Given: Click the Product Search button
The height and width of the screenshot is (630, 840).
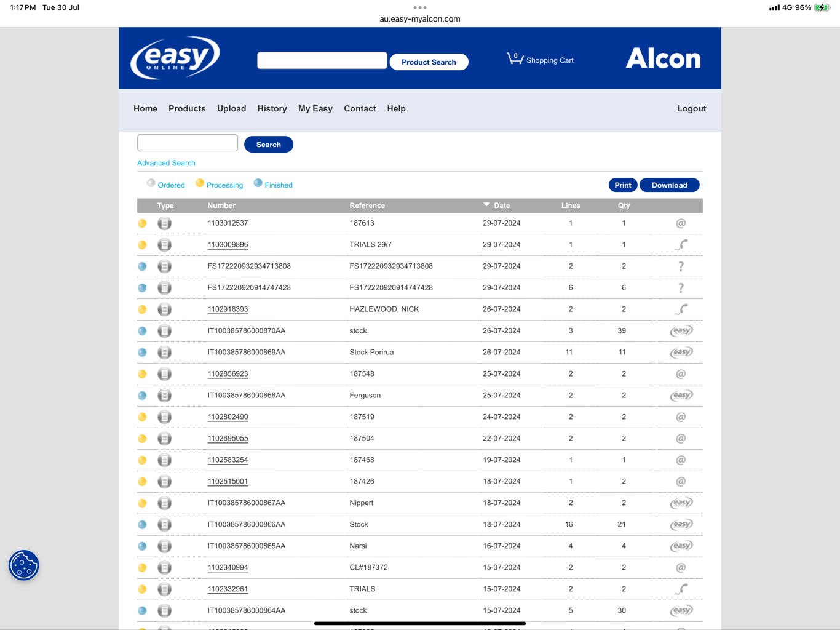Looking at the screenshot, I should pos(429,62).
